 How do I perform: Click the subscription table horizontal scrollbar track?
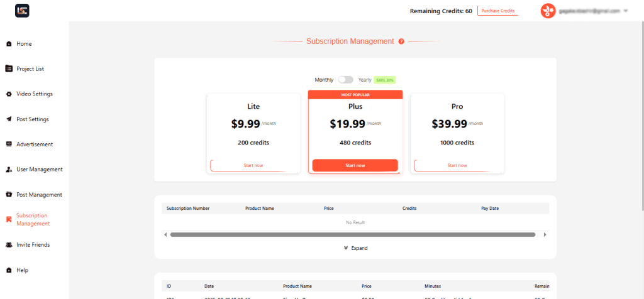[x=352, y=234]
